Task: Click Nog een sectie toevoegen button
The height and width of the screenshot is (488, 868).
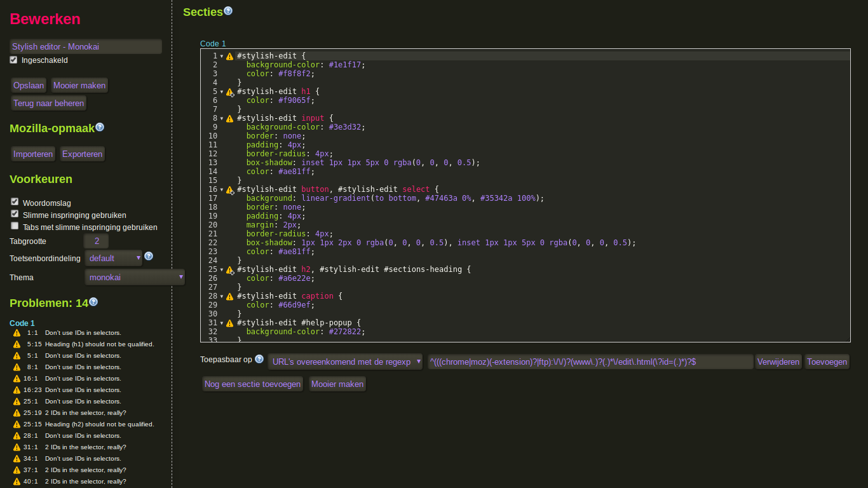Action: [252, 384]
